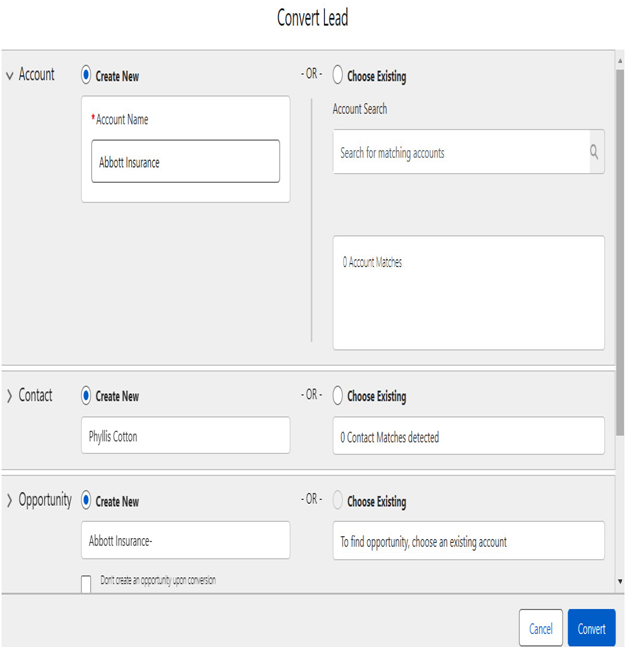The width and height of the screenshot is (625, 649).
Task: Click the Phyllis Cotton contact field
Action: pyautogui.click(x=185, y=435)
